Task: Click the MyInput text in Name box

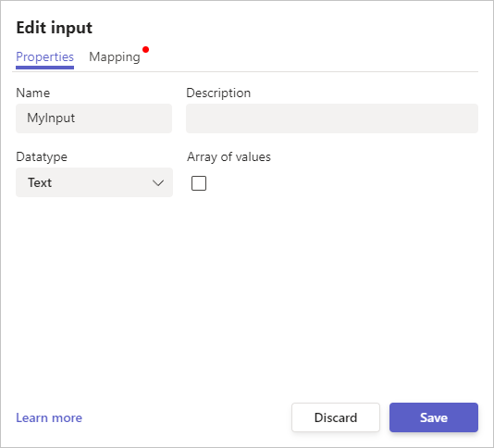Action: [51, 118]
